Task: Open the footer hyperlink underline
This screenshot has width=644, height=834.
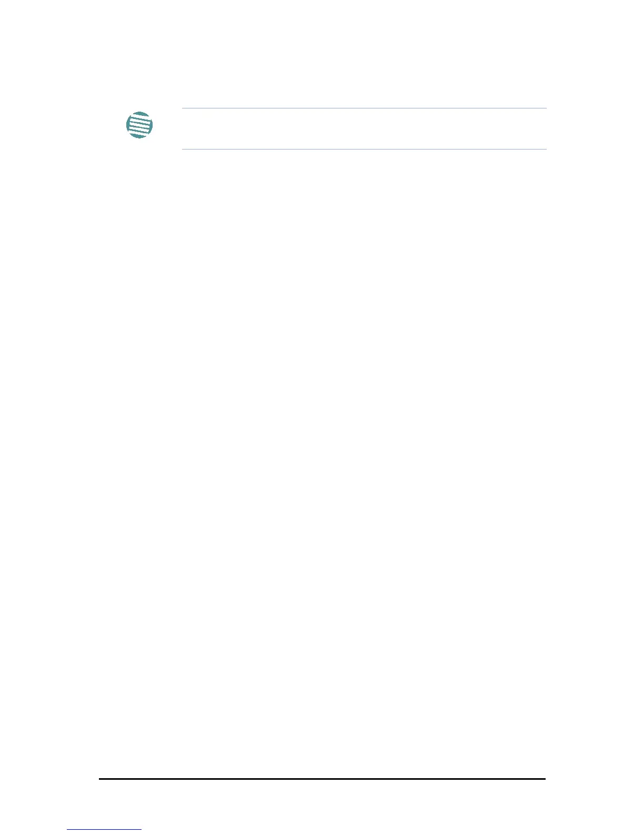Action: click(x=105, y=830)
